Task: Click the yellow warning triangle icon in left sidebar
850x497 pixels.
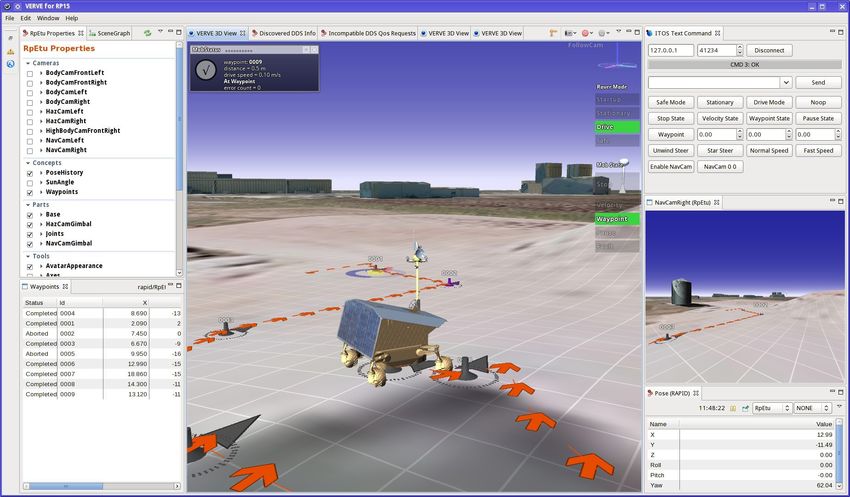Action: point(10,51)
